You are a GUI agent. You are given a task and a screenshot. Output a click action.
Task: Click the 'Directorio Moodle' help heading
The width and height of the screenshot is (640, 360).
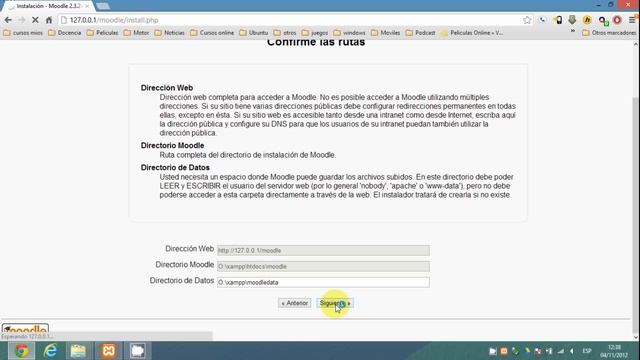point(172,145)
